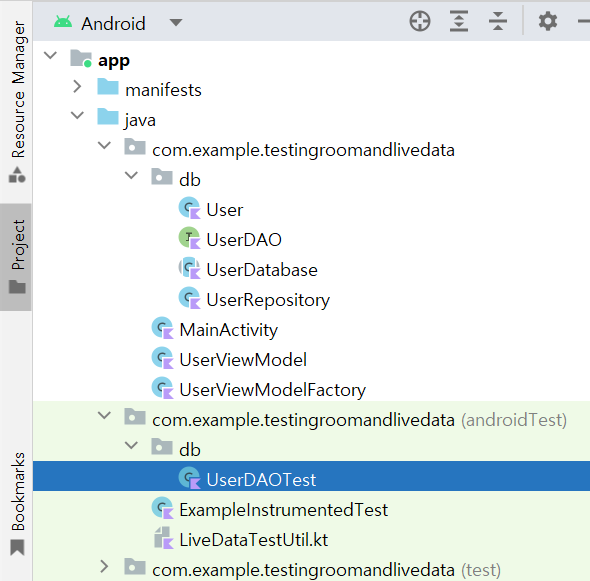Open the Android view selector dropdown arrow
Screen dimensions: 590x581
[x=176, y=23]
